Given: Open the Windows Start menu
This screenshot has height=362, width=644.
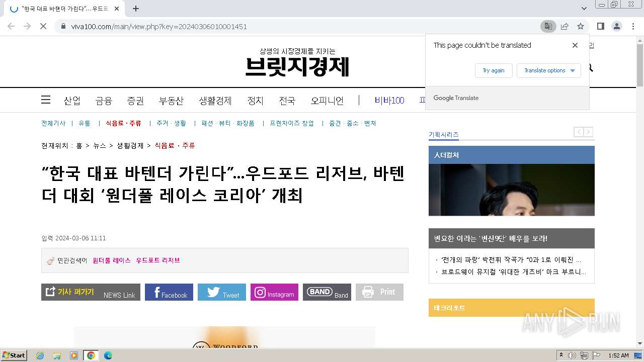Looking at the screenshot, I should click(14, 355).
